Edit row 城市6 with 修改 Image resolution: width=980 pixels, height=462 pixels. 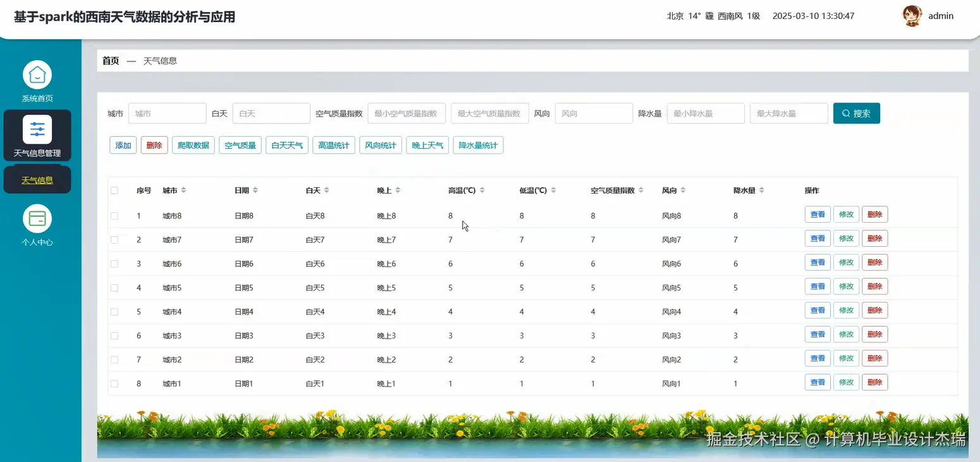point(846,263)
